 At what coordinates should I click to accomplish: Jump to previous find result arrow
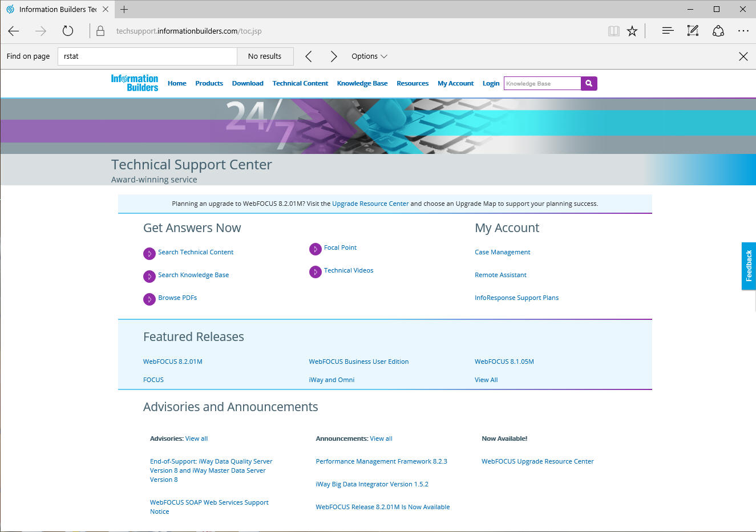(309, 56)
